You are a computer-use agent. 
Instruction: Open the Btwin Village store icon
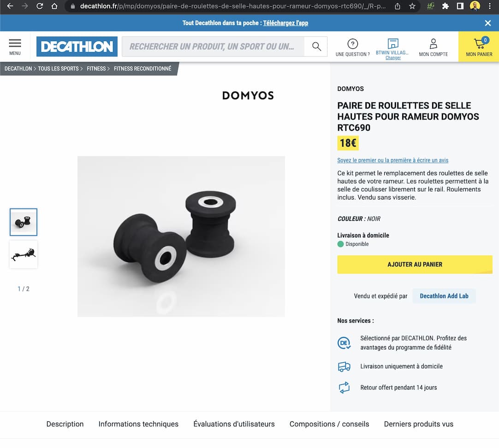(x=393, y=43)
